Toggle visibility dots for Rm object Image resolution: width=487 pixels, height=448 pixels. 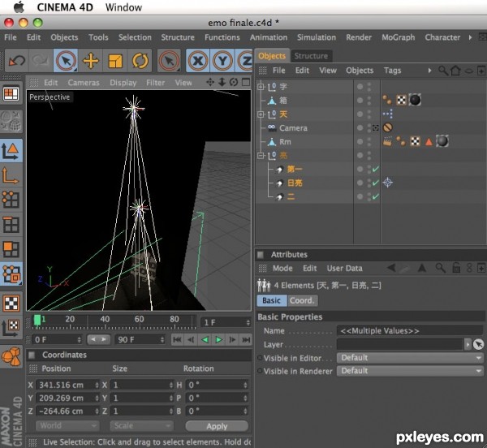tap(368, 141)
